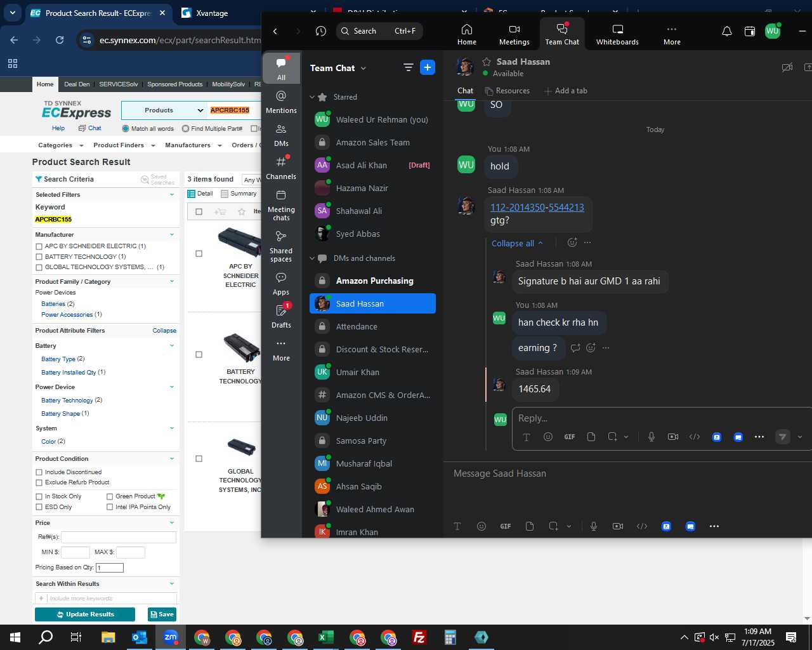The image size is (812, 650).
Task: Click Collapse all thread replies
Action: (x=517, y=243)
